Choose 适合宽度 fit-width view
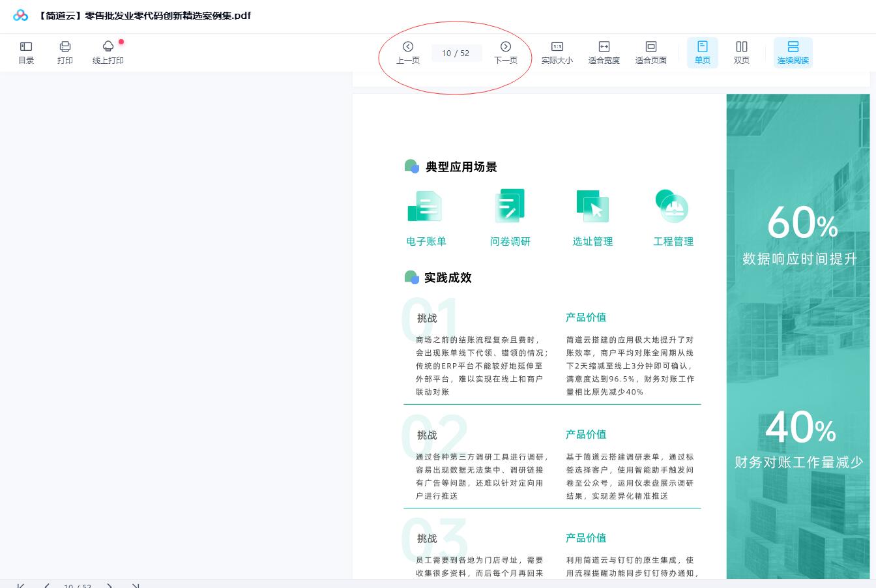This screenshot has width=876, height=588. (604, 52)
